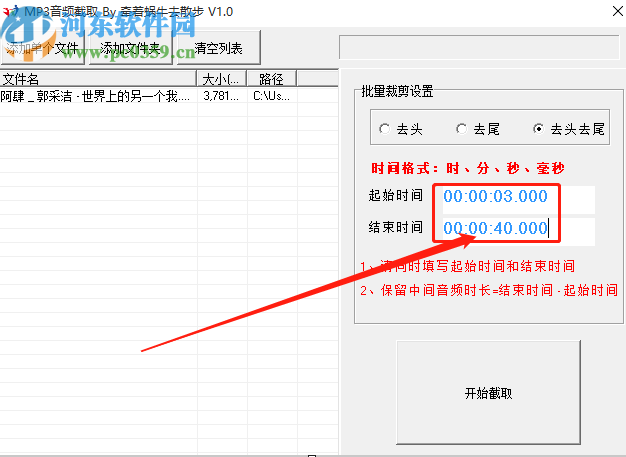Click the 添加单个文件 button
The height and width of the screenshot is (457, 626).
[x=42, y=48]
